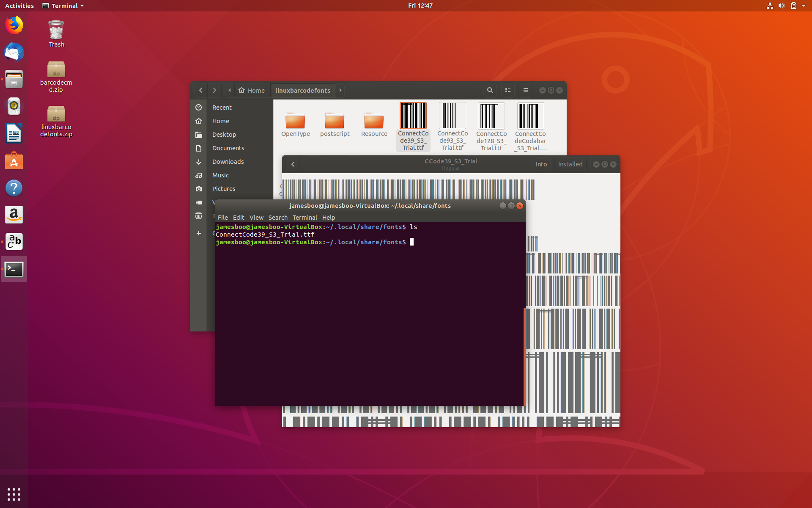Expand the Terminal app menu in top bar
812x508 pixels.
tap(63, 6)
